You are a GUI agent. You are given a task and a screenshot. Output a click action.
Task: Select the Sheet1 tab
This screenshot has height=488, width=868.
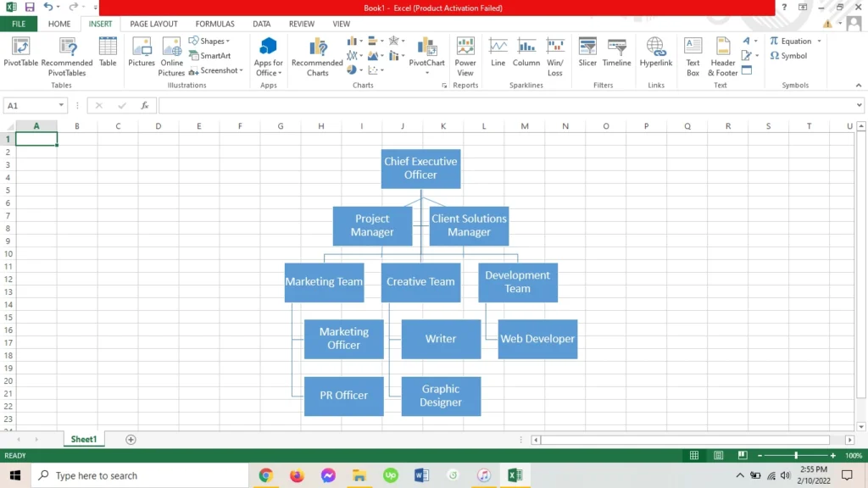click(x=84, y=440)
